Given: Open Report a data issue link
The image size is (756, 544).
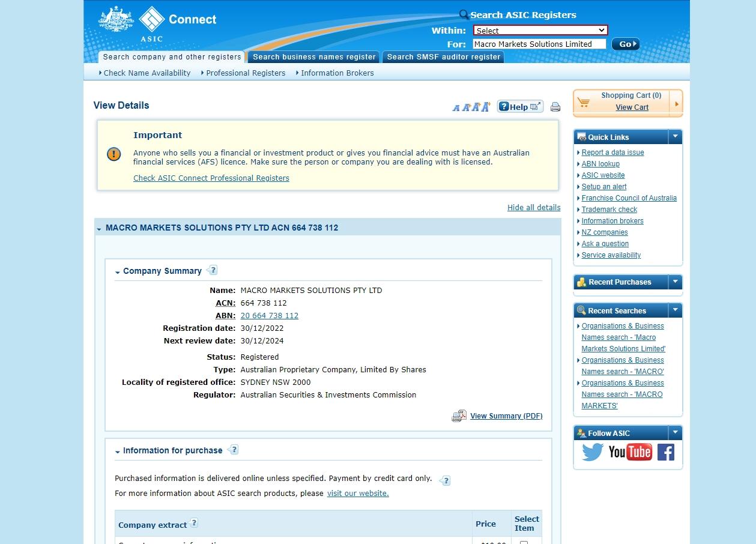Looking at the screenshot, I should 612,153.
